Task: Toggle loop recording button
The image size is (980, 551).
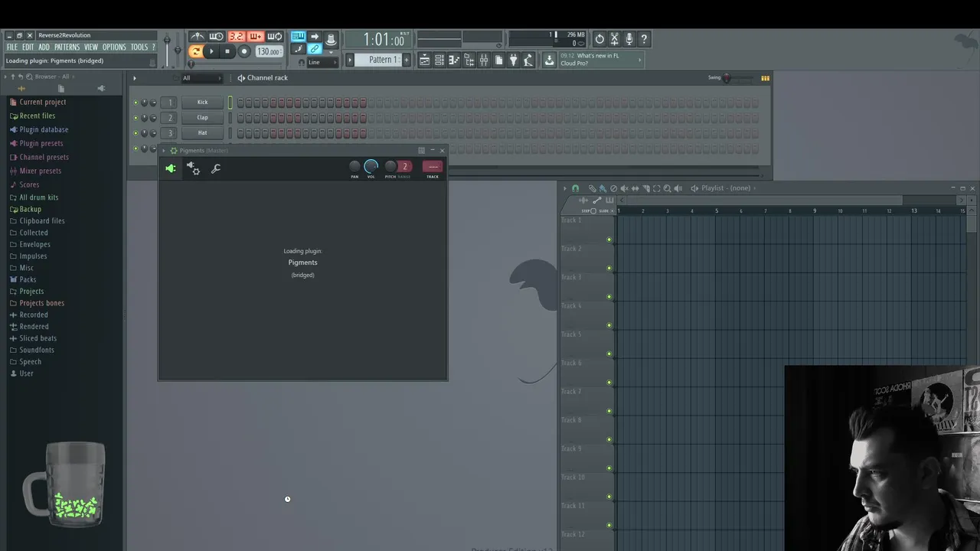Action: coord(274,36)
